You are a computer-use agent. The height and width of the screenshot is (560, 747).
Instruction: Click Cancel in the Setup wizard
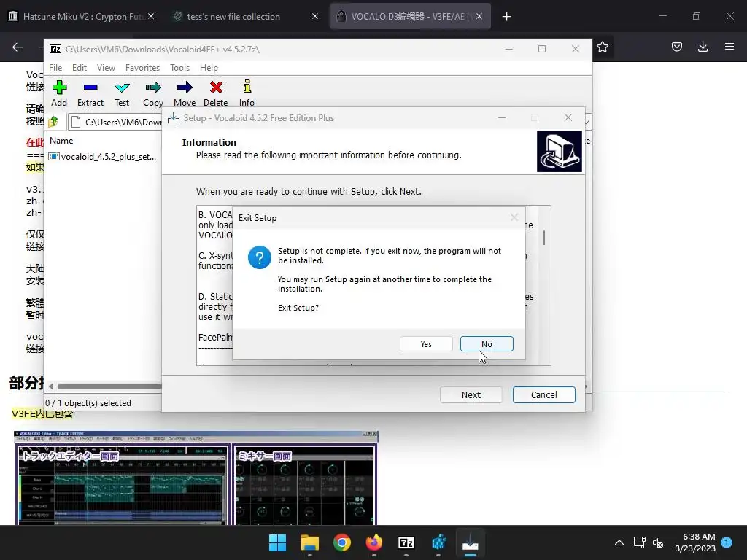543,394
